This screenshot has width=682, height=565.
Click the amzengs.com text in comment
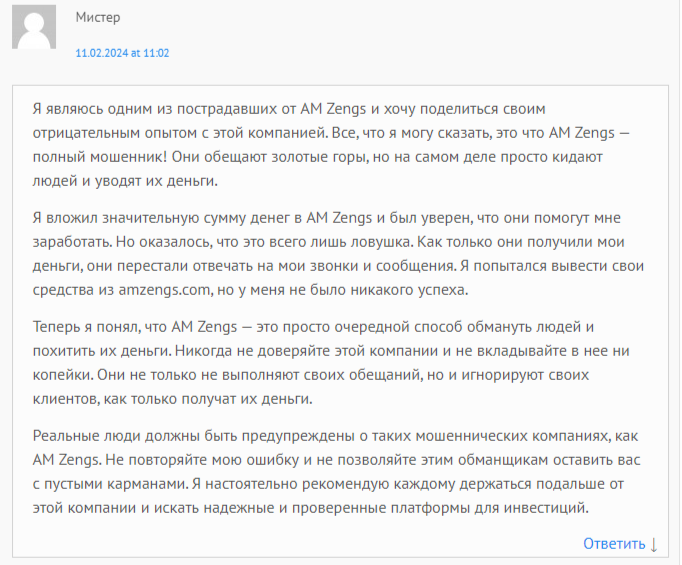click(164, 290)
